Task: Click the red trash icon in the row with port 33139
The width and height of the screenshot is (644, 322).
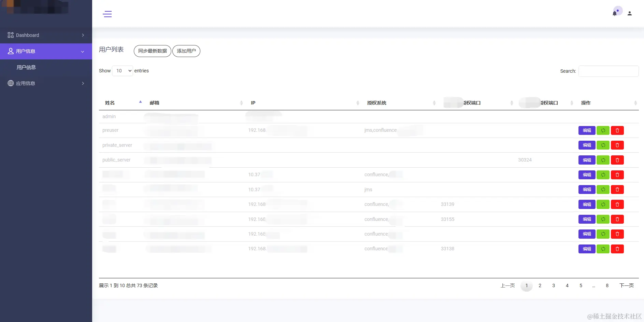Action: 617,205
